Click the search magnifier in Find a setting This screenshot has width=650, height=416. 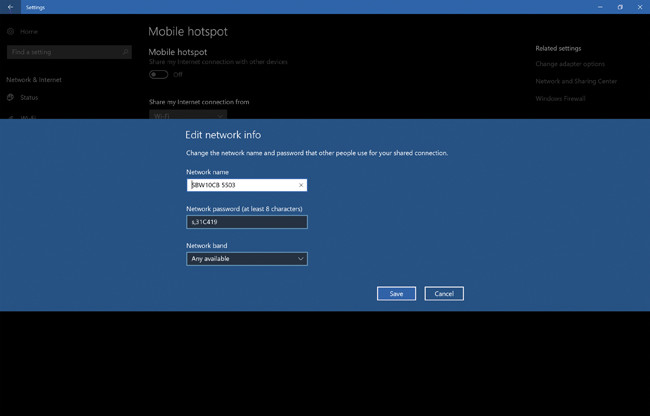click(x=125, y=52)
